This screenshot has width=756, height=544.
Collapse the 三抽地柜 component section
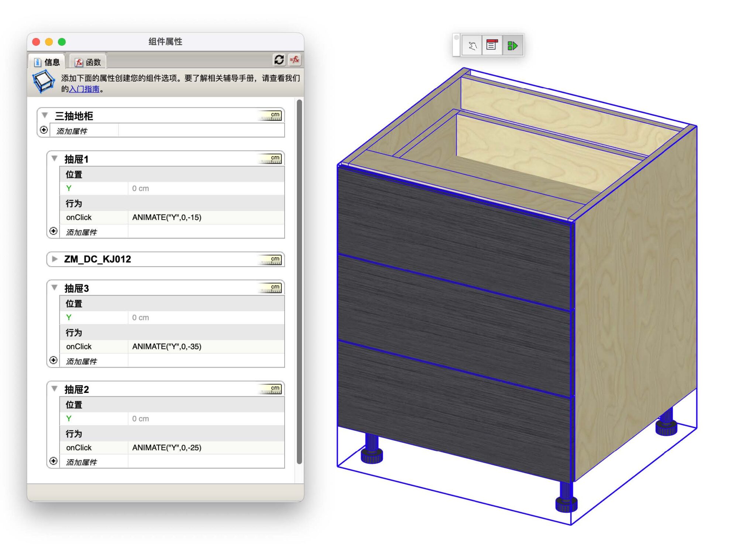[45, 115]
